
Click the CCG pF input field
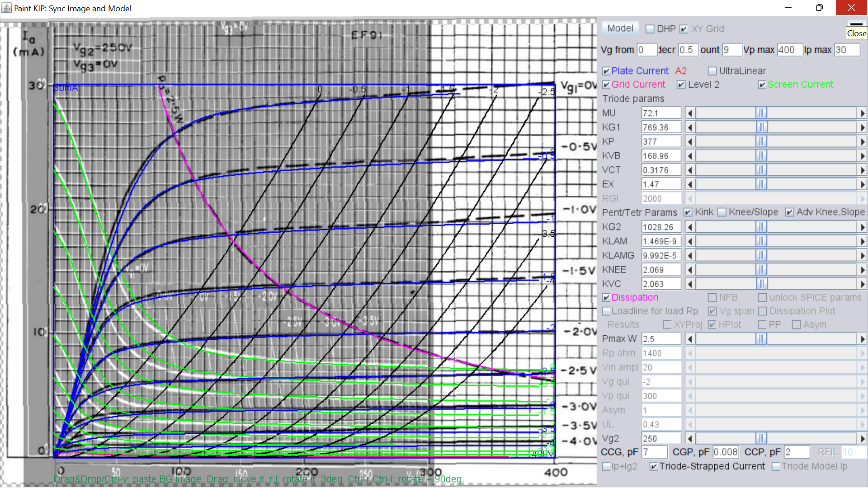click(654, 452)
